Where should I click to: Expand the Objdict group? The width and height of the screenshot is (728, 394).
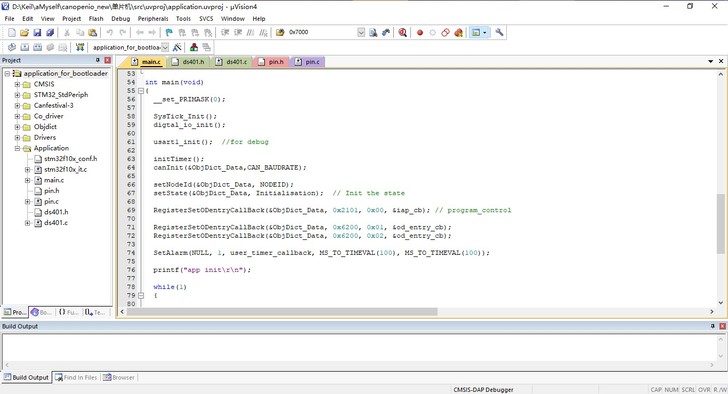coord(17,127)
